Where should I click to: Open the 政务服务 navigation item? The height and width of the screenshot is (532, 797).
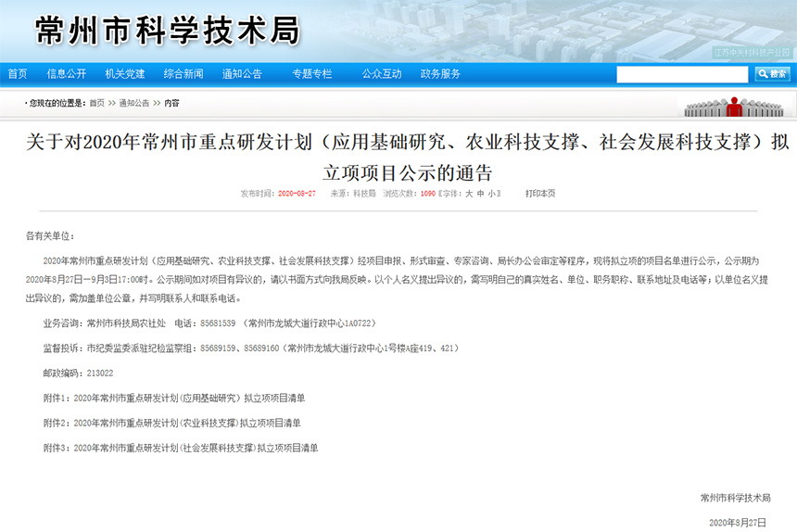point(440,74)
